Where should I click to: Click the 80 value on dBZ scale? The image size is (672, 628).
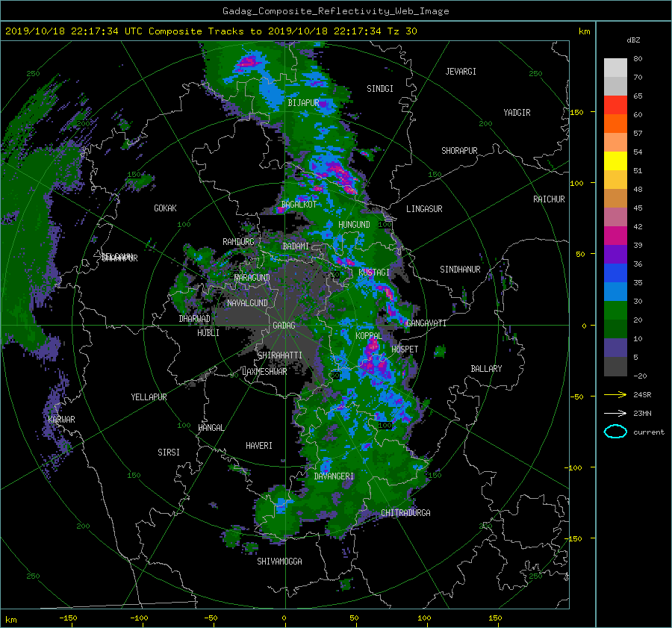click(x=638, y=59)
